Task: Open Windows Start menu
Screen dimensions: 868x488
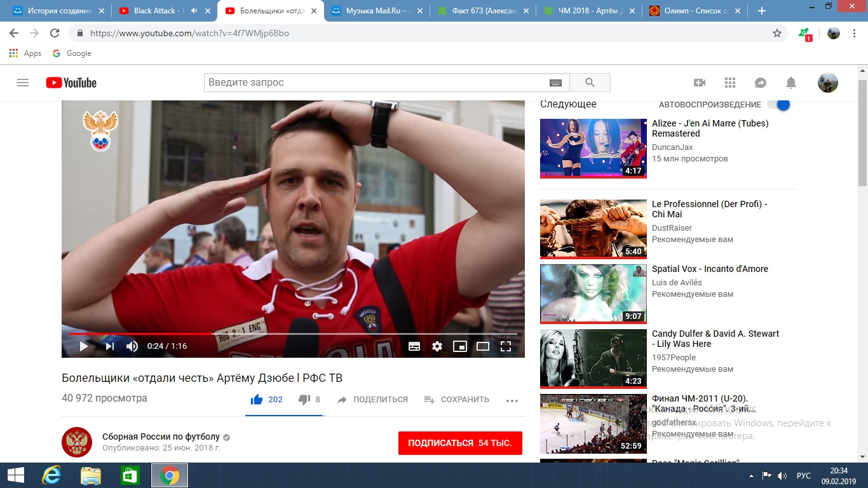Action: click(x=15, y=475)
